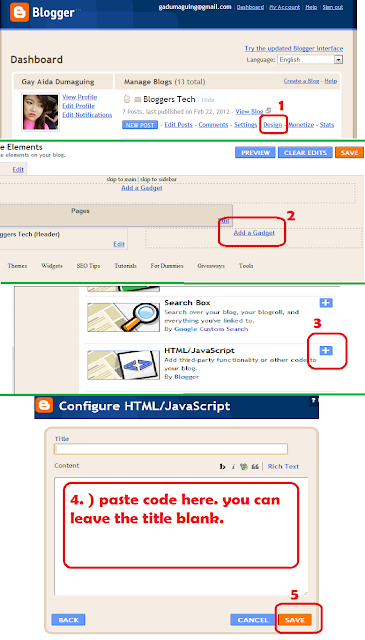The image size is (365, 640).
Task: Click into the Title input field
Action: coord(171,449)
